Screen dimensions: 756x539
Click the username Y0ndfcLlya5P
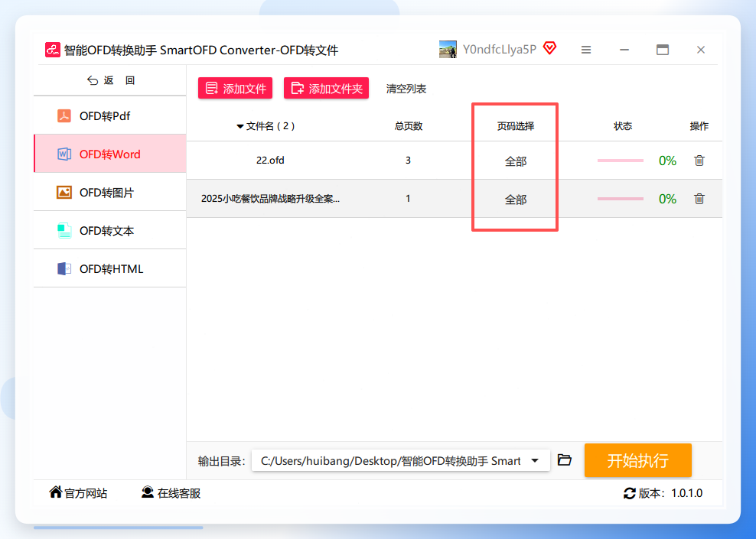[500, 49]
